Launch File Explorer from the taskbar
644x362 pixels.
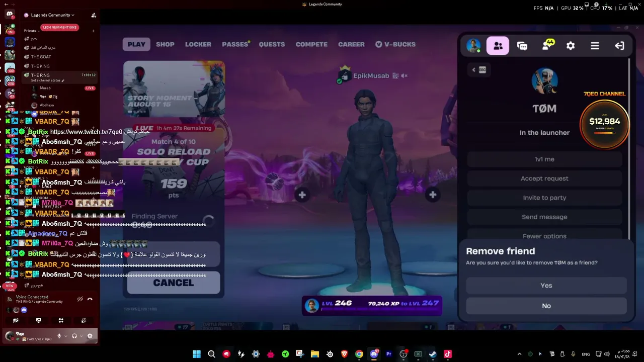pyautogui.click(x=314, y=354)
